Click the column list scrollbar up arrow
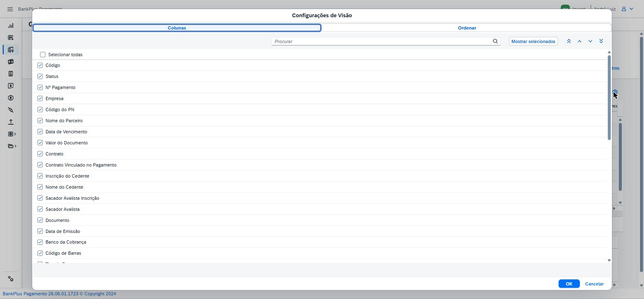This screenshot has width=644, height=299. click(x=609, y=52)
